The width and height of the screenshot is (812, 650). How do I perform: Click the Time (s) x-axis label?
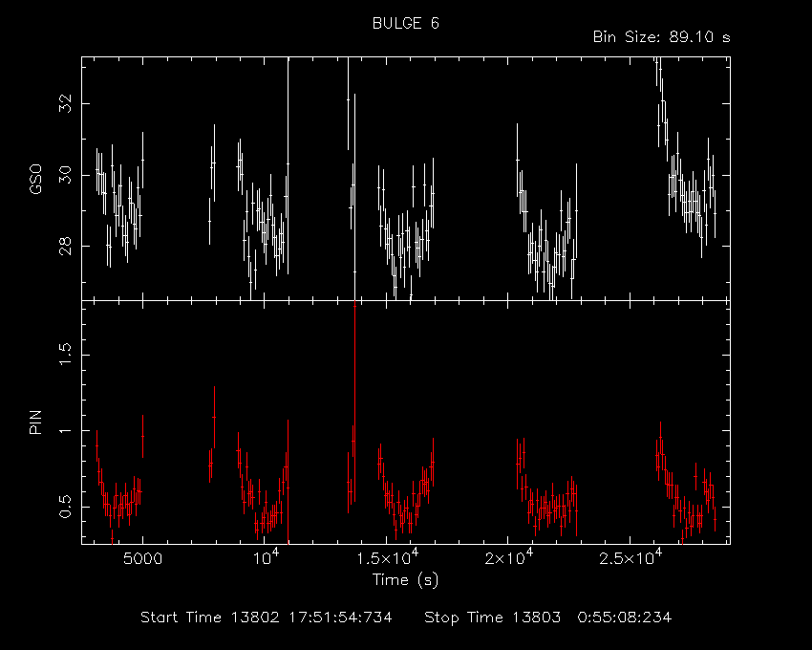click(x=405, y=579)
